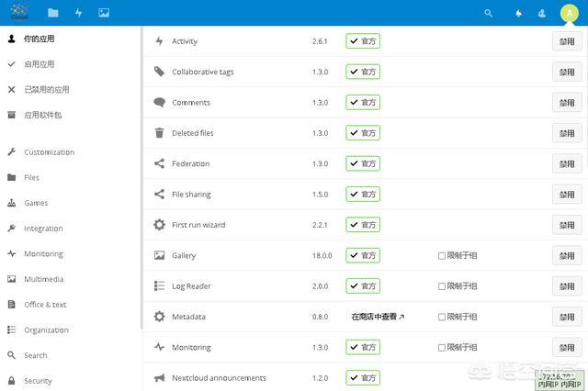Open the user avatar menu
The height and width of the screenshot is (391, 588).
(x=570, y=14)
